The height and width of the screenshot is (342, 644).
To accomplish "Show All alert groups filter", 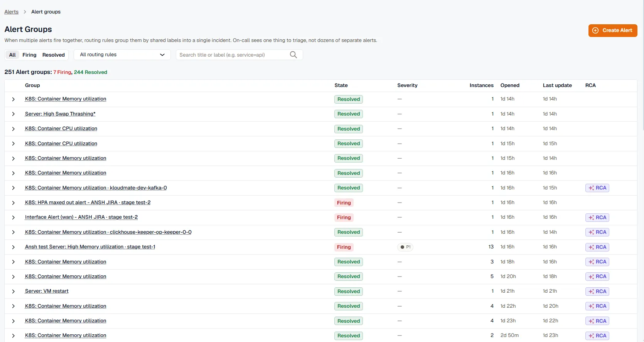I will pos(12,55).
